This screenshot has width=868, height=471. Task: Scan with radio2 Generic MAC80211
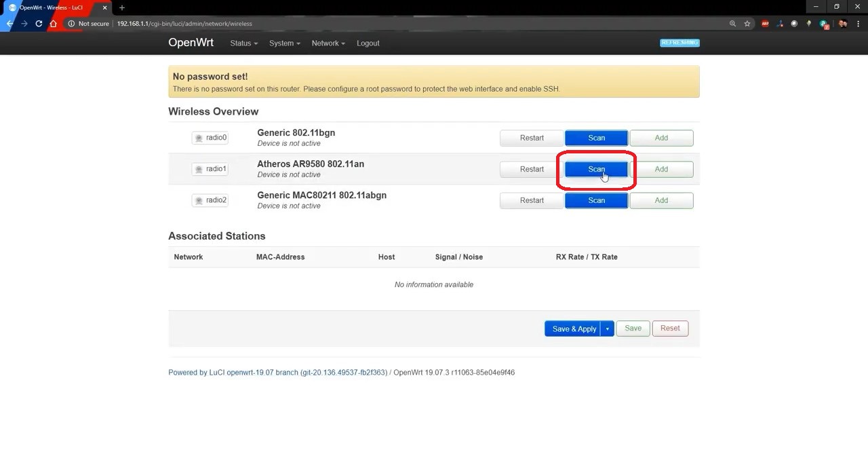(x=596, y=200)
